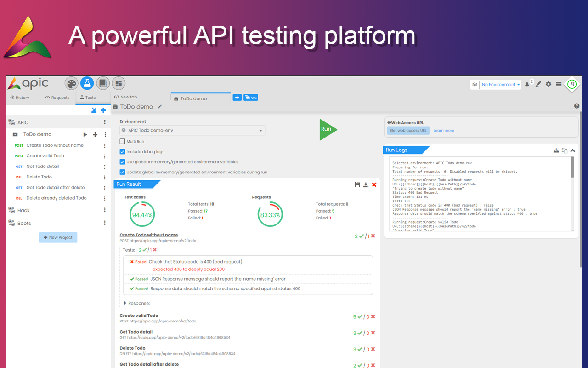The height and width of the screenshot is (368, 588).
Task: Click the green Run button
Action: coord(328,129)
